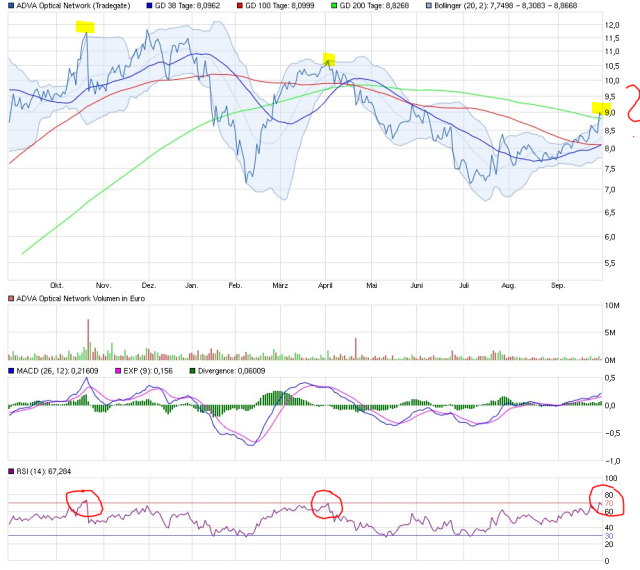
Task: Click the GD 200 Tage green legend square
Action: (334, 6)
